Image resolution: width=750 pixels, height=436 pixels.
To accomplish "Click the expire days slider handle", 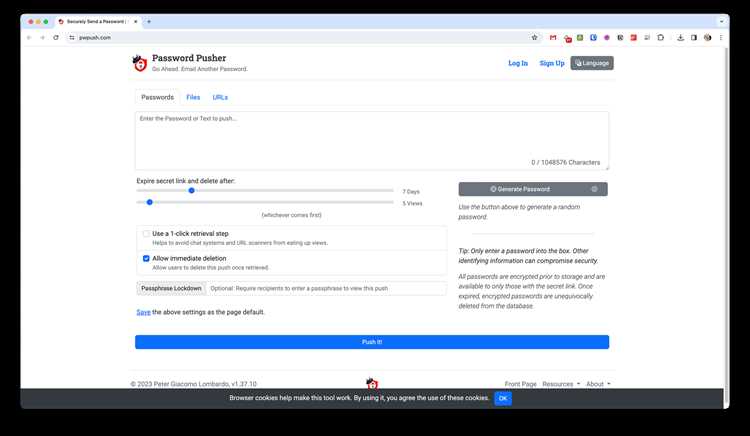I will tap(191, 191).
